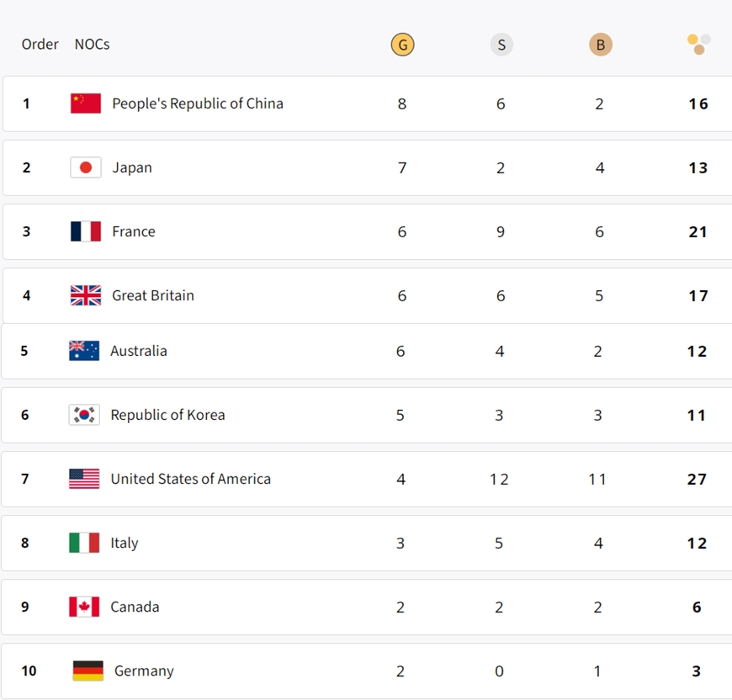732x700 pixels.
Task: Open the United States of America link
Action: click(x=190, y=479)
